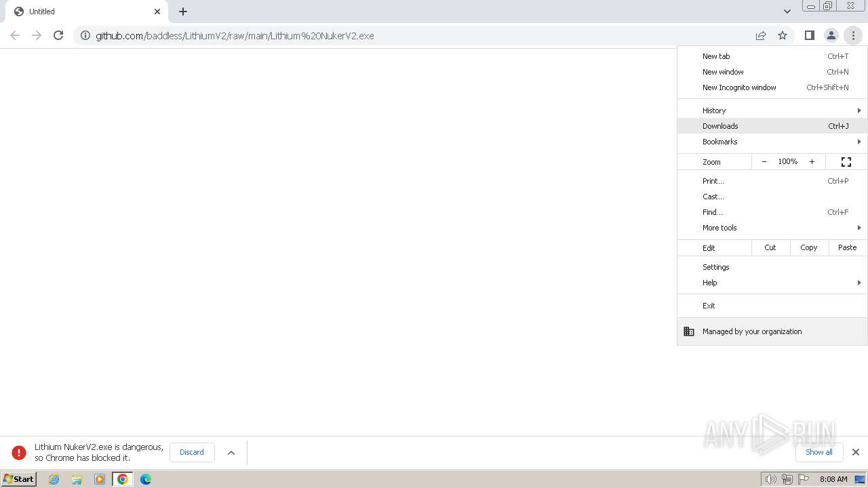Toggle fullscreen mode icon

(846, 162)
